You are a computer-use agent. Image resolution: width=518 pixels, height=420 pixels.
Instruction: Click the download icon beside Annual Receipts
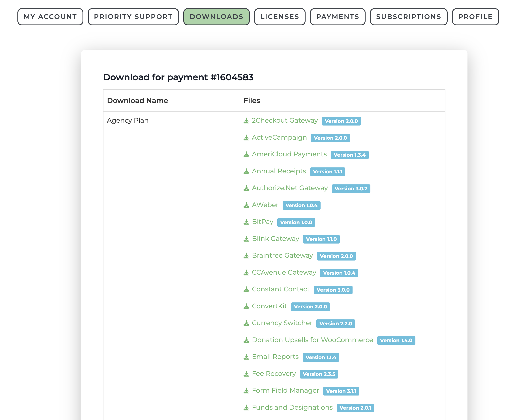(x=246, y=171)
